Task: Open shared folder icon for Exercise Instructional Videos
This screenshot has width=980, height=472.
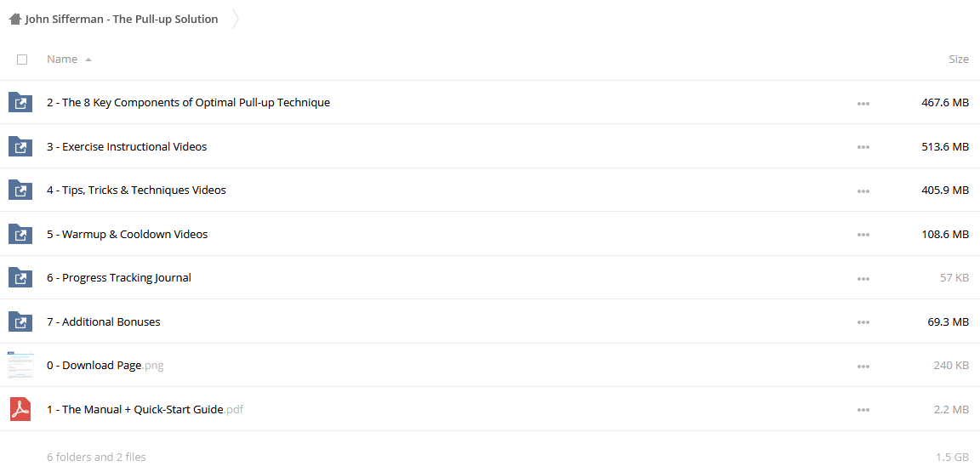Action: coord(20,146)
